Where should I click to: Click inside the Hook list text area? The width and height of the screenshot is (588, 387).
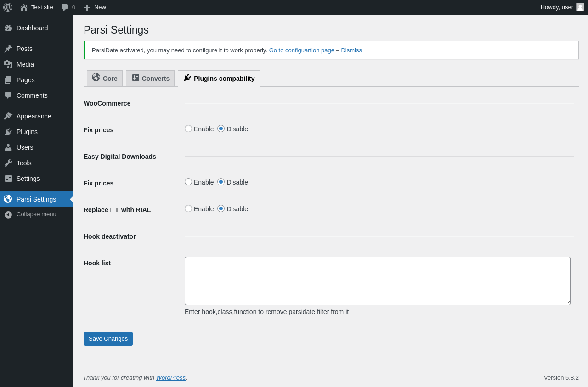coord(377,281)
